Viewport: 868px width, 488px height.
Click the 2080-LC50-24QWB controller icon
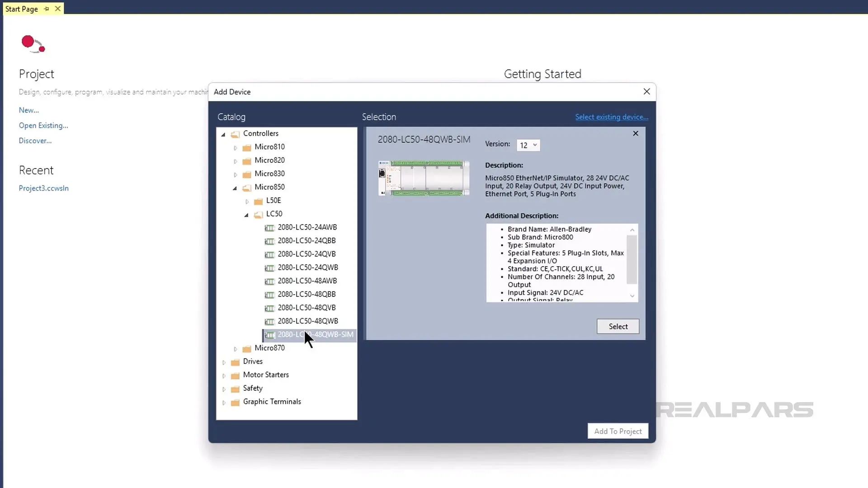point(269,268)
